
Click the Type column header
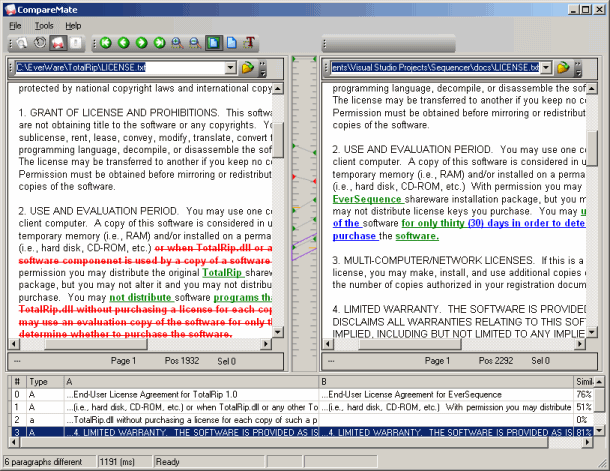[x=45, y=382]
